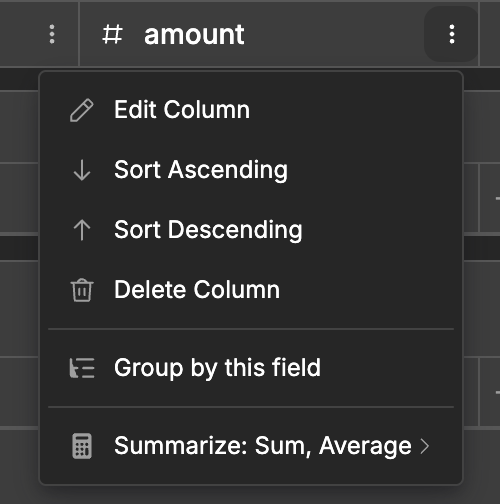
Task: Choose Edit Column from the menu
Action: 251,110
